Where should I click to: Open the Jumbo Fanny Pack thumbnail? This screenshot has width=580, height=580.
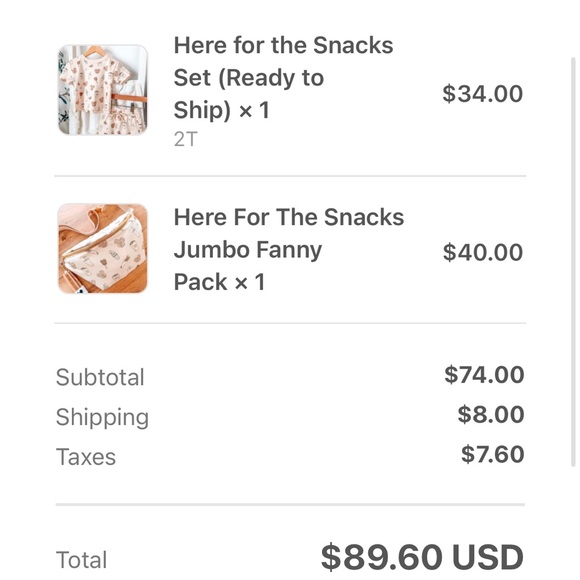click(x=103, y=249)
